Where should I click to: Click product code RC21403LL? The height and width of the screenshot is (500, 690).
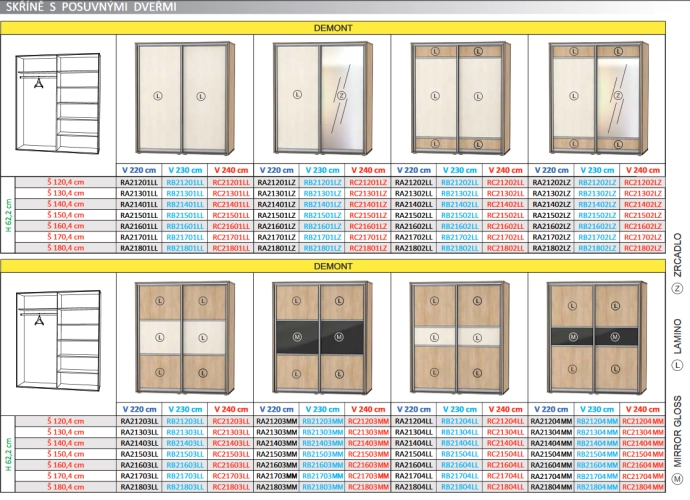pos(231,443)
